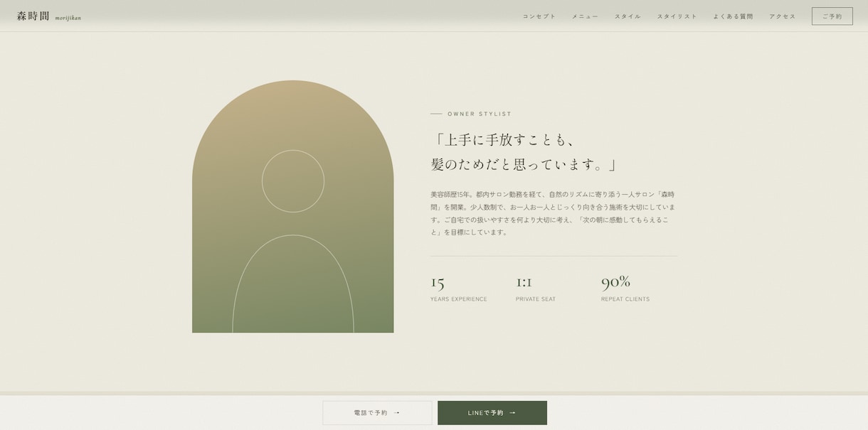Click the 電話で予約 button
Viewport: 868px width, 430px height.
377,413
